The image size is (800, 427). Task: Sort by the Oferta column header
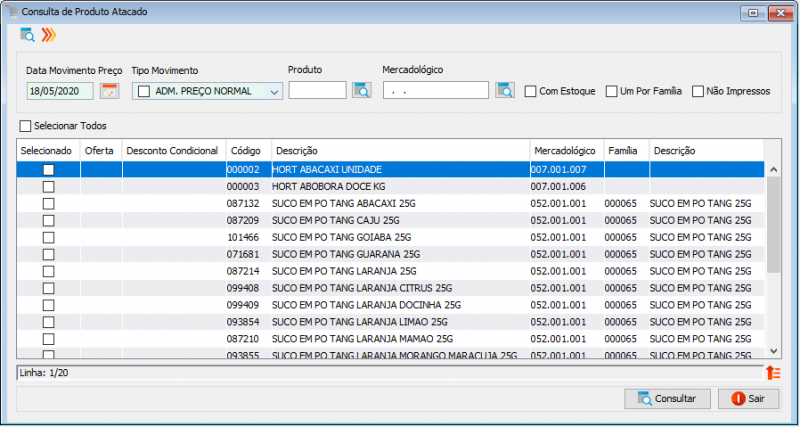click(99, 151)
